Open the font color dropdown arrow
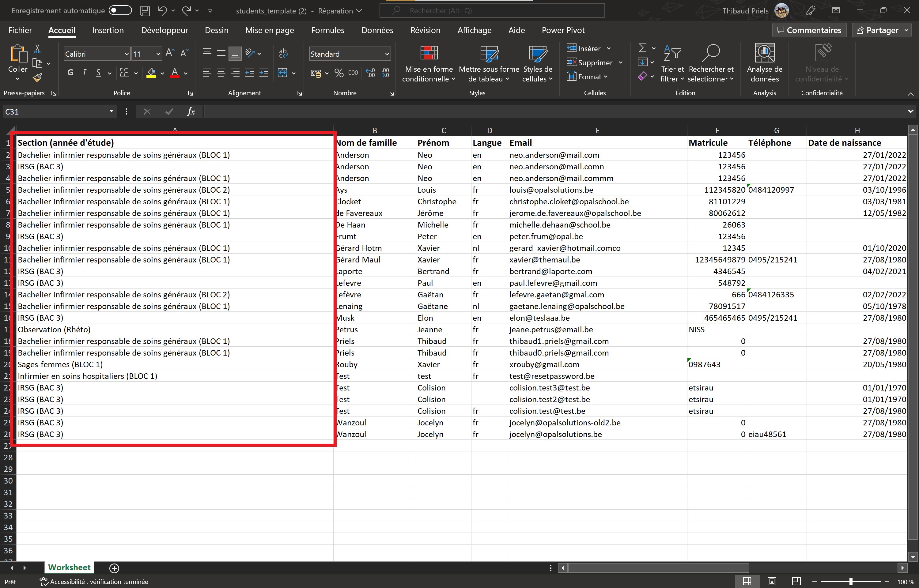 [x=186, y=73]
